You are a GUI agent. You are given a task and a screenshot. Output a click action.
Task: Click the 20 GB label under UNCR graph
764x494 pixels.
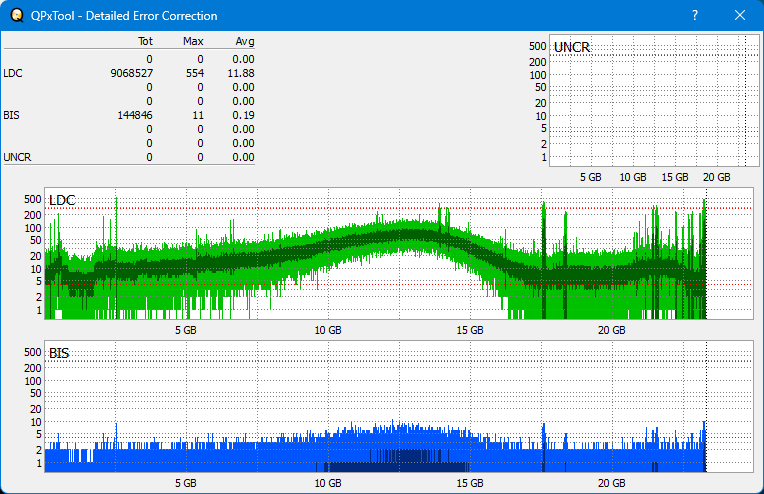[716, 177]
